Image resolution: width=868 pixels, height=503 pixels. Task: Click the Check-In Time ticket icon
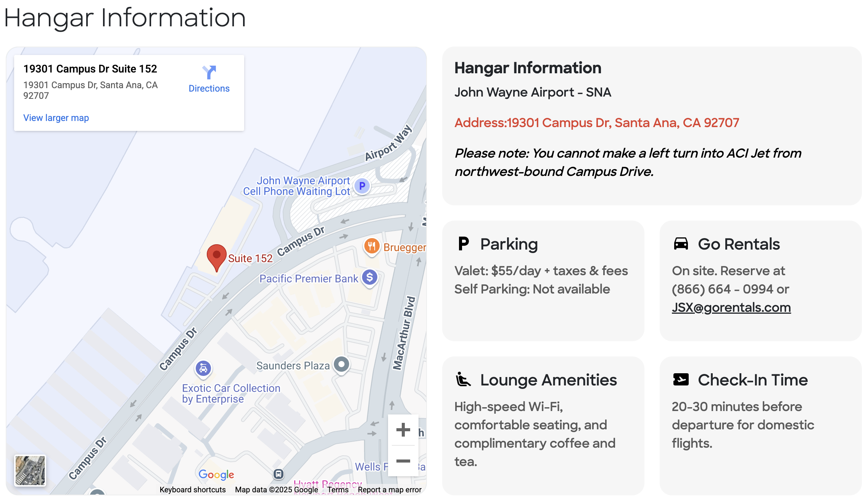681,379
